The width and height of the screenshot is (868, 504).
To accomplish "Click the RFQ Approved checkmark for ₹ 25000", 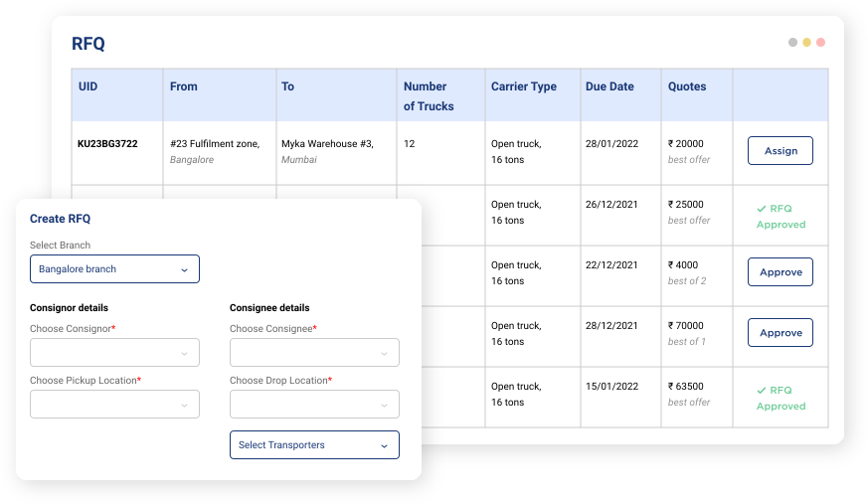I will (762, 209).
